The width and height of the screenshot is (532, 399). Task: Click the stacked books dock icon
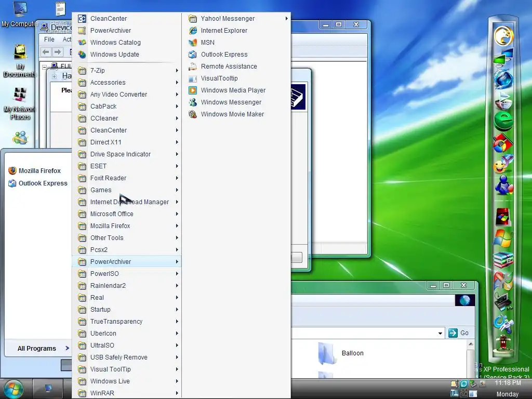pyautogui.click(x=503, y=260)
